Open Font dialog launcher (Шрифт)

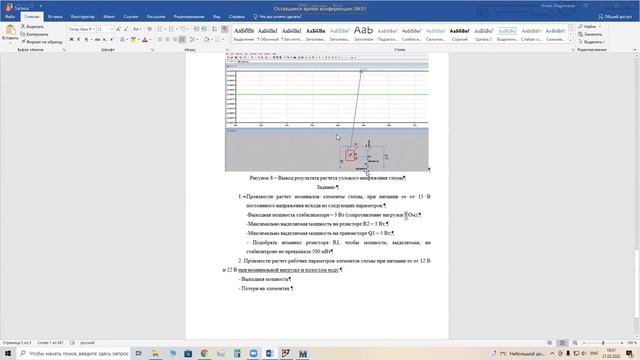click(153, 50)
